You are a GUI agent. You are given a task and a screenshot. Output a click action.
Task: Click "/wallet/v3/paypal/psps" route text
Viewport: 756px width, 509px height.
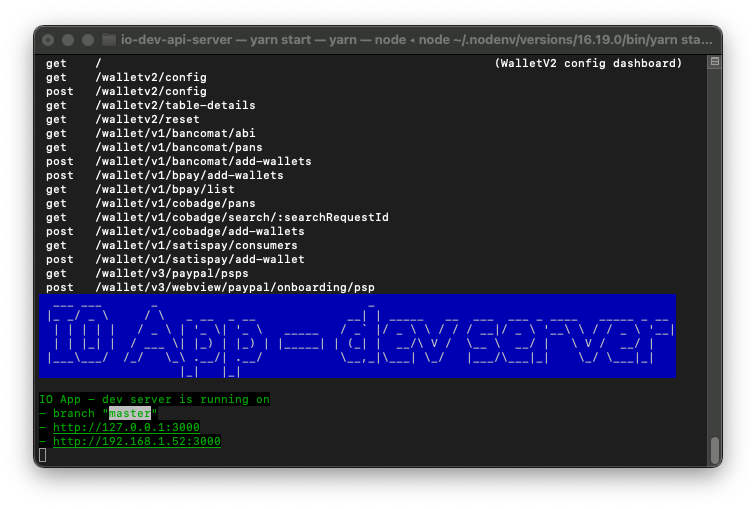[172, 273]
